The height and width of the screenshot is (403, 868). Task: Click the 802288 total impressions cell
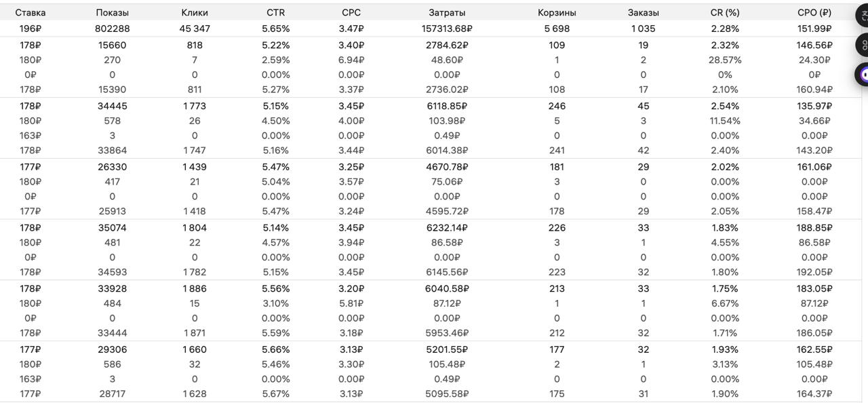point(113,28)
